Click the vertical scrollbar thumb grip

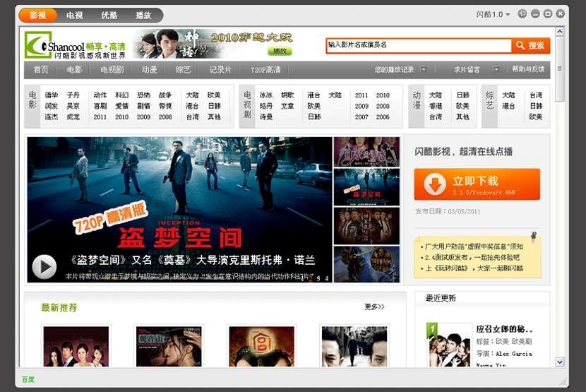click(x=560, y=69)
